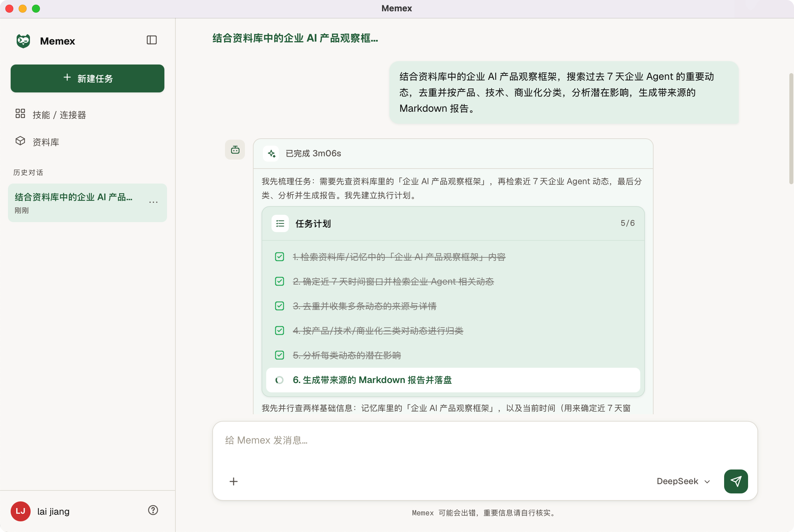This screenshot has height=532, width=794.
Task: Open the three-dot menu on history conversation
Action: coord(153,202)
